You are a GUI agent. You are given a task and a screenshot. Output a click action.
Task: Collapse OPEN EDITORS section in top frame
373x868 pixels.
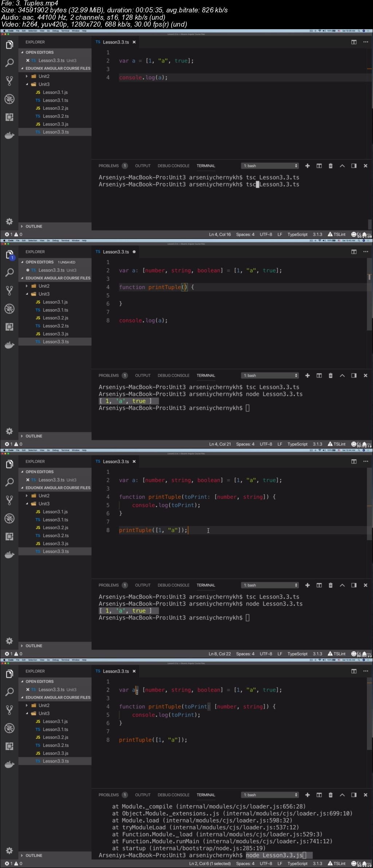point(55,52)
